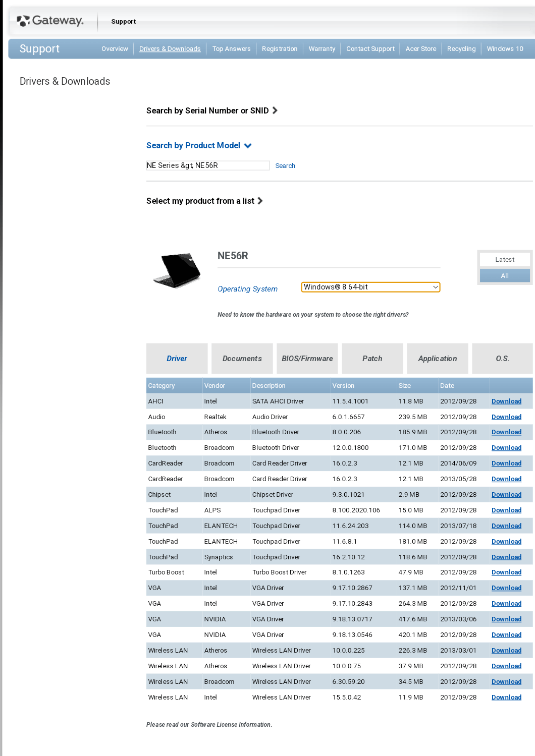Click the Drivers & Downloads page heading
The width and height of the screenshot is (535, 756).
point(65,81)
